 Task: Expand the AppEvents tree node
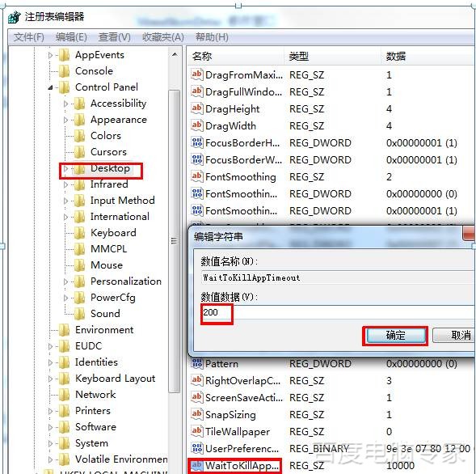[50, 55]
